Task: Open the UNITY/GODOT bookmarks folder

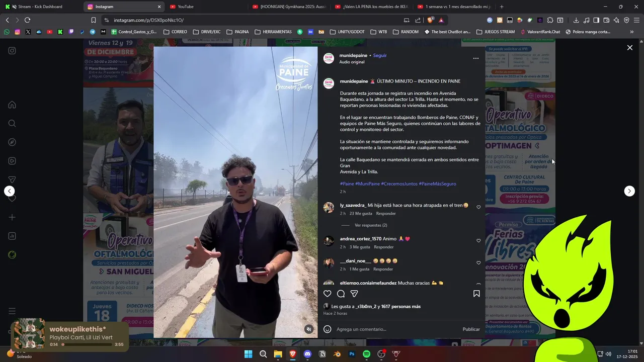Action: click(347, 32)
